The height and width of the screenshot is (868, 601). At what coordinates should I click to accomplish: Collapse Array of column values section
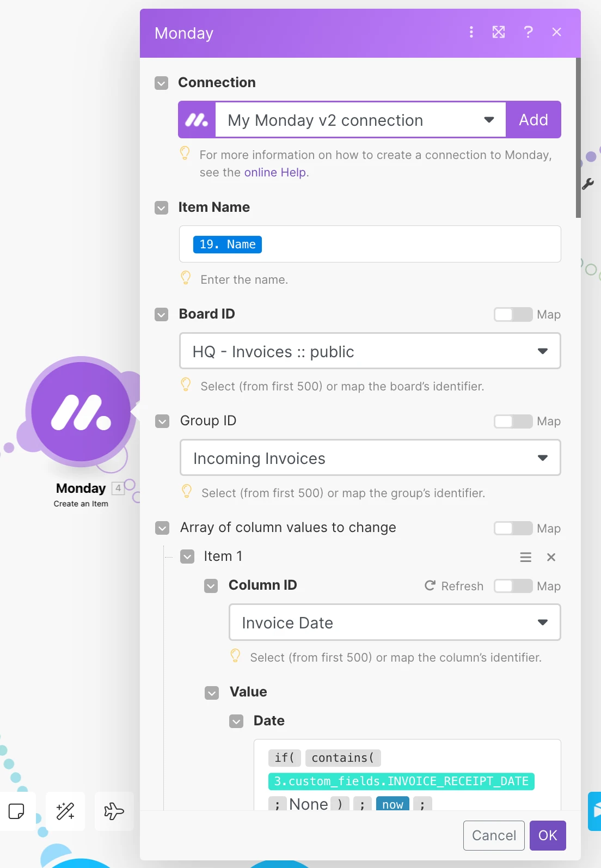pyautogui.click(x=162, y=528)
